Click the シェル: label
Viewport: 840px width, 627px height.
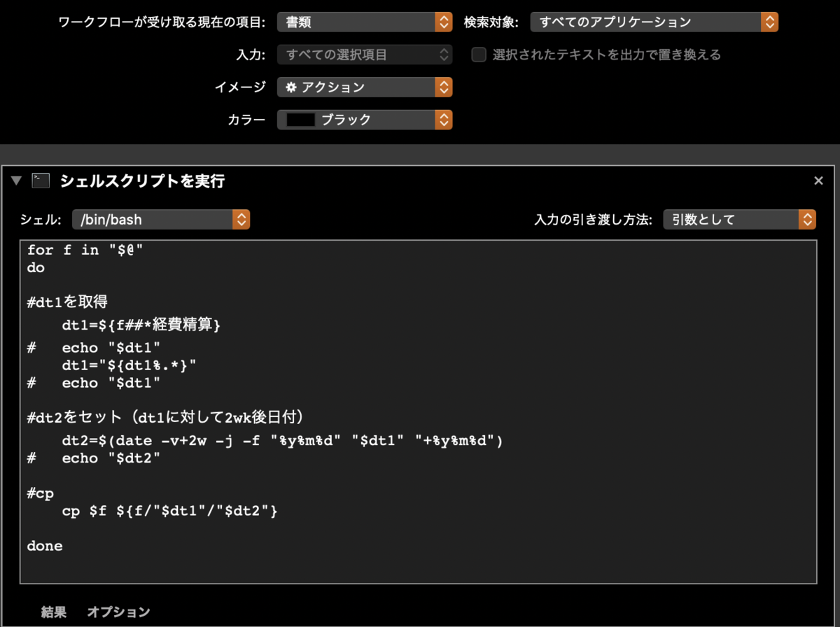click(x=41, y=220)
